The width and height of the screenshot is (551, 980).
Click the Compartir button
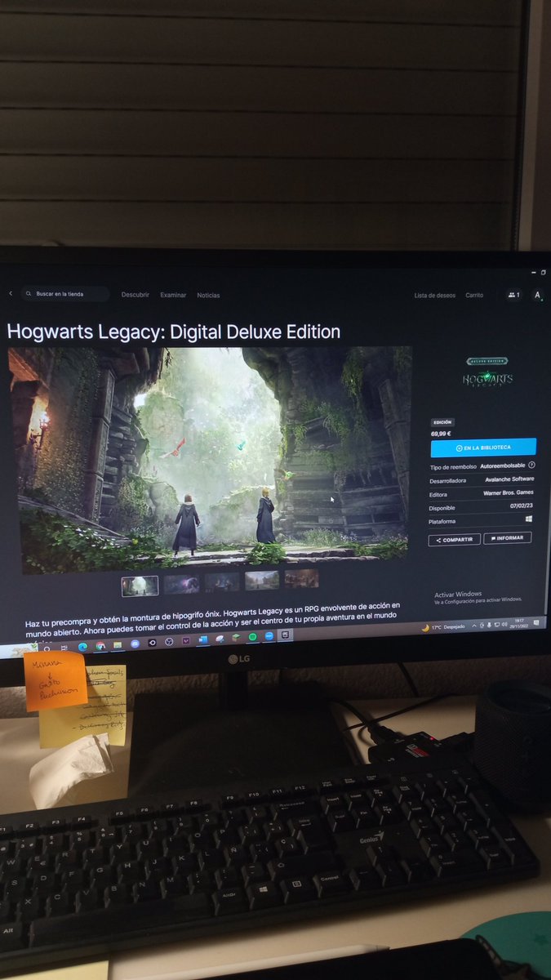455,539
